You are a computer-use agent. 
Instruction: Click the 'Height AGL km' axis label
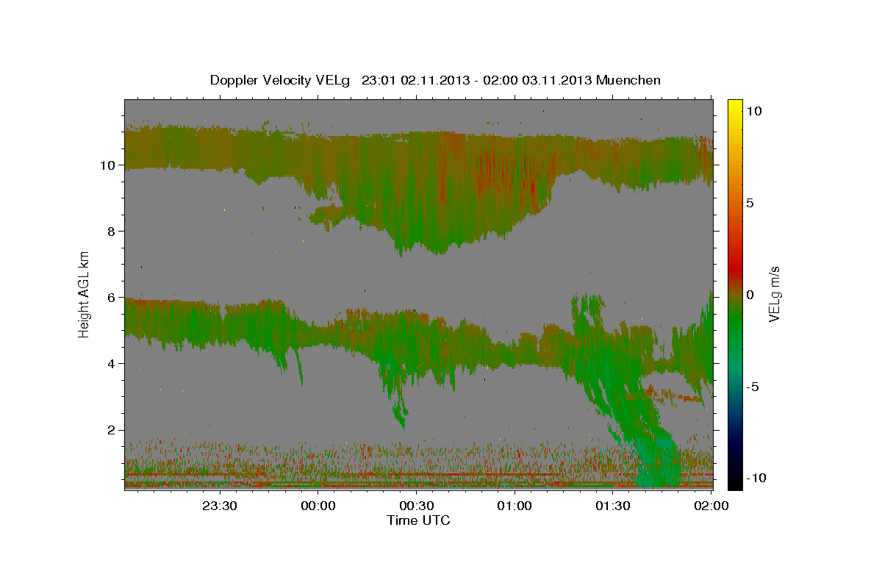point(85,294)
